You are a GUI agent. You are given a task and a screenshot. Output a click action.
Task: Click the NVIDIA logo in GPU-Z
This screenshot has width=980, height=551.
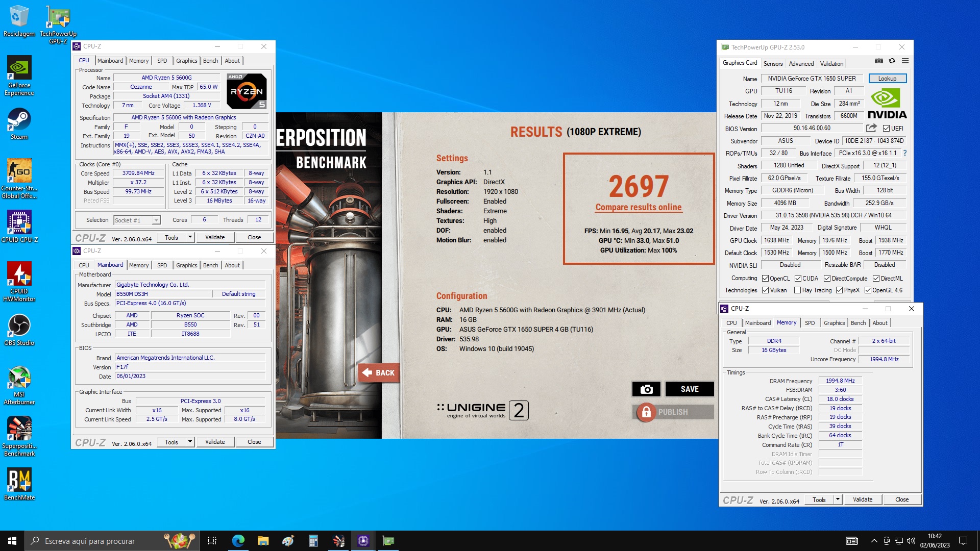pos(887,104)
